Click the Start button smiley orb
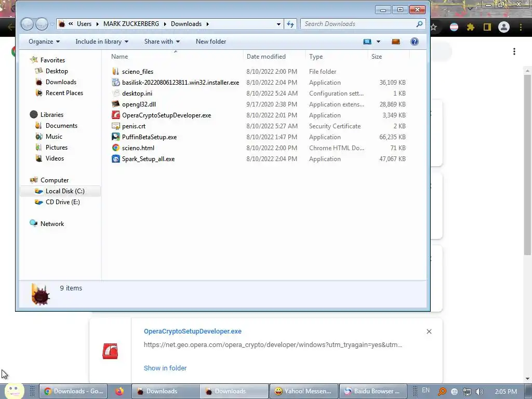Viewport: 532px width, 399px height. [14, 391]
